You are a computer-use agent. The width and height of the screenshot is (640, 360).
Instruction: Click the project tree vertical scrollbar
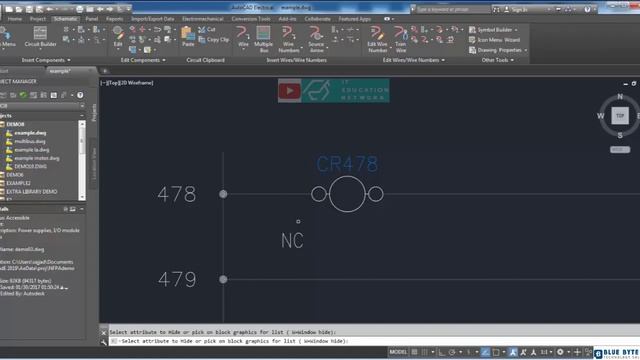click(x=82, y=160)
